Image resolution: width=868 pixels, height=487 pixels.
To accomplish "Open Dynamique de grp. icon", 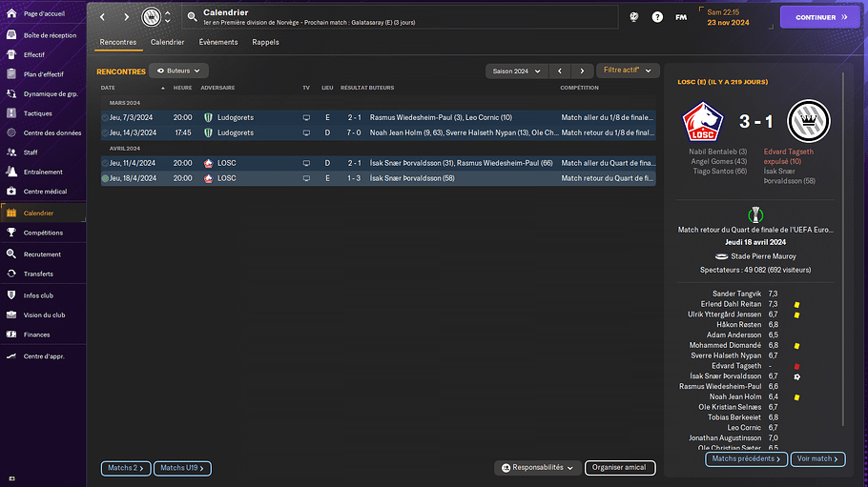I will 11,93.
